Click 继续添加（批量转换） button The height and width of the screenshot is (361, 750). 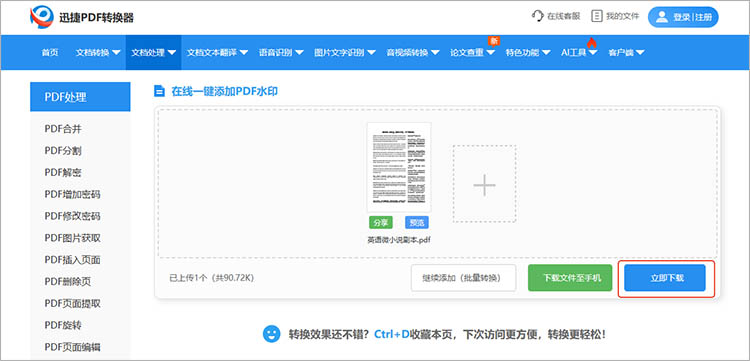click(x=463, y=278)
